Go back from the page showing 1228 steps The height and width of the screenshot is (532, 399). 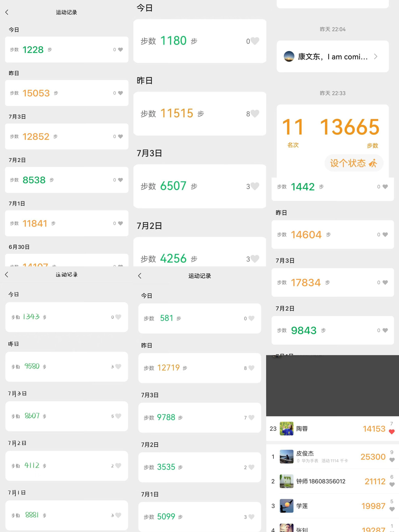pos(7,12)
